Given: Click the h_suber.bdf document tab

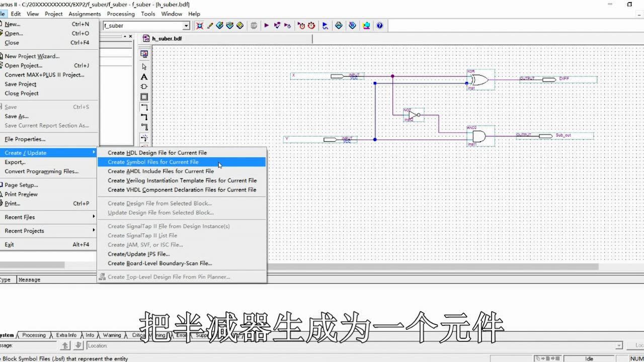Looking at the screenshot, I should (x=167, y=39).
